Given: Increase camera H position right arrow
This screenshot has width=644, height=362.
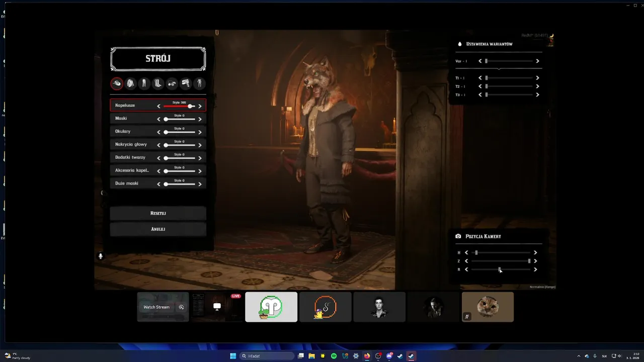Looking at the screenshot, I should [x=535, y=252].
